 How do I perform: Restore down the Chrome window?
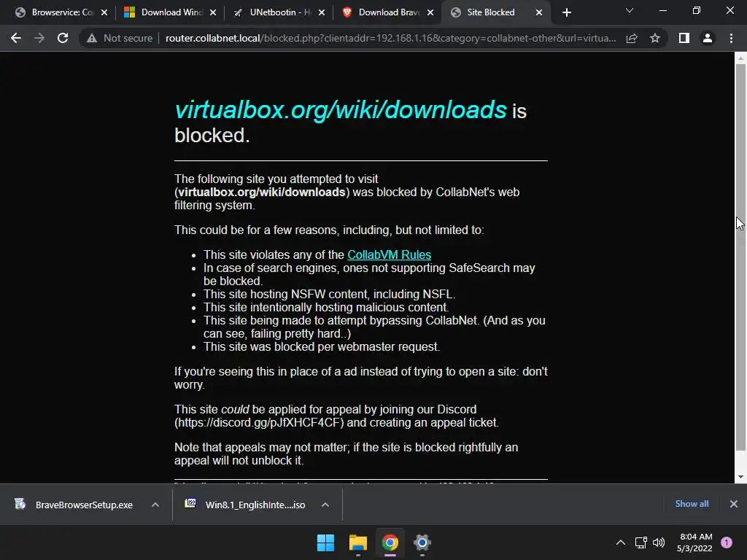pos(697,10)
